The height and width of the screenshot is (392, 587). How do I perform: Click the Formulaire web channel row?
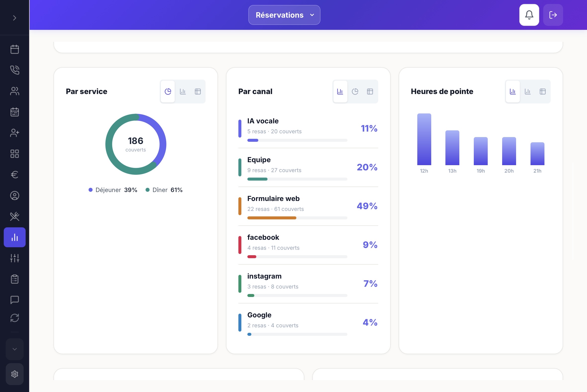click(308, 206)
